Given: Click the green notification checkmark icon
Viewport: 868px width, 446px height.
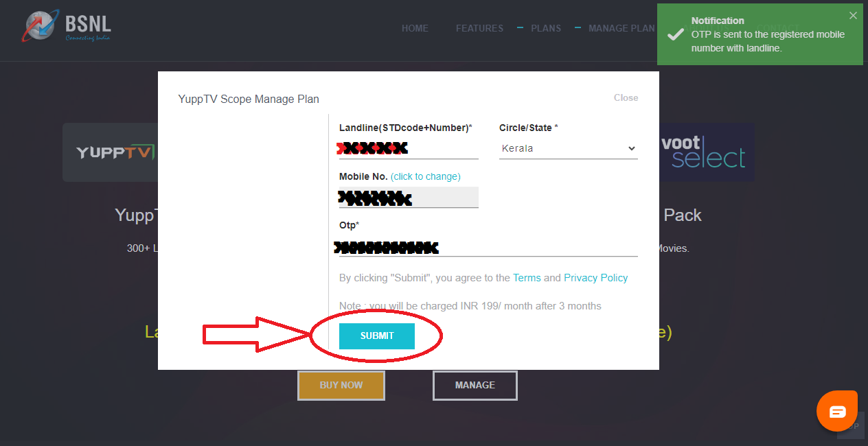Looking at the screenshot, I should [x=676, y=34].
